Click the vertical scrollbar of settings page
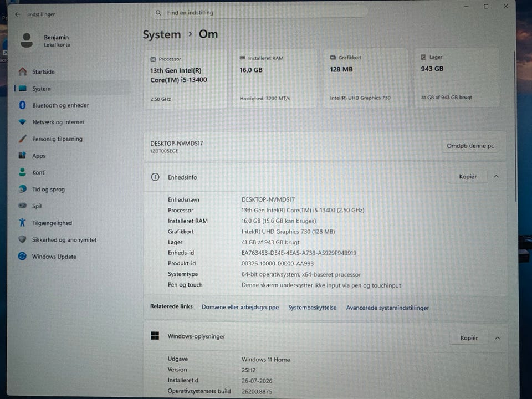532x399 pixels. tap(516, 126)
